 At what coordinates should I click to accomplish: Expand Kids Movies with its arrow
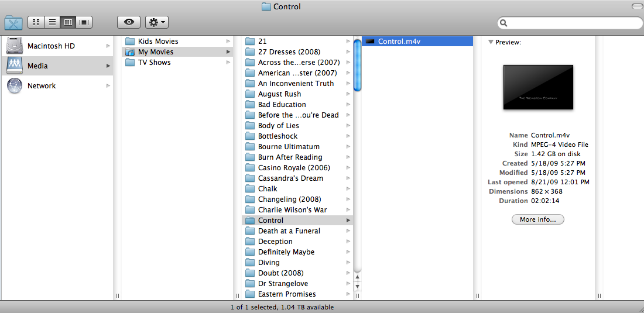(228, 42)
